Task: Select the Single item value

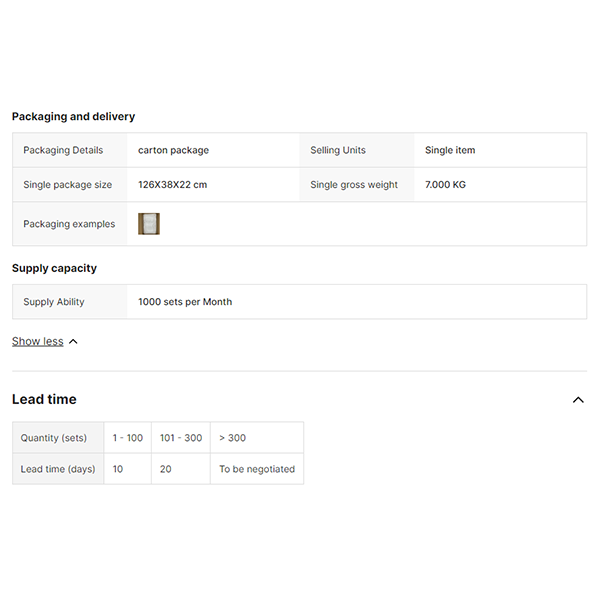Action: tap(450, 150)
